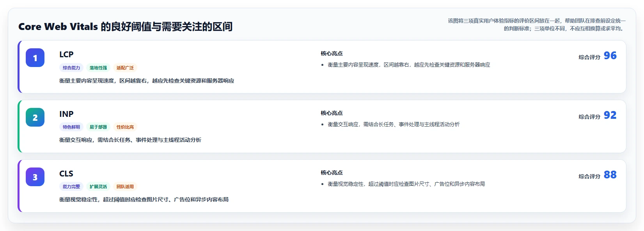The width and height of the screenshot is (644, 231).
Task: Click the 团队适用 tag
Action: [x=125, y=187]
